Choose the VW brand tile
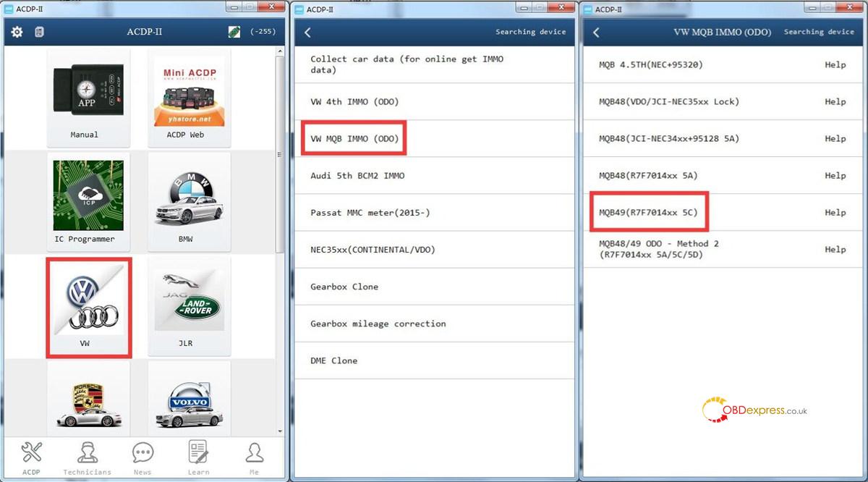Screen dimensions: 868x482 coord(88,306)
